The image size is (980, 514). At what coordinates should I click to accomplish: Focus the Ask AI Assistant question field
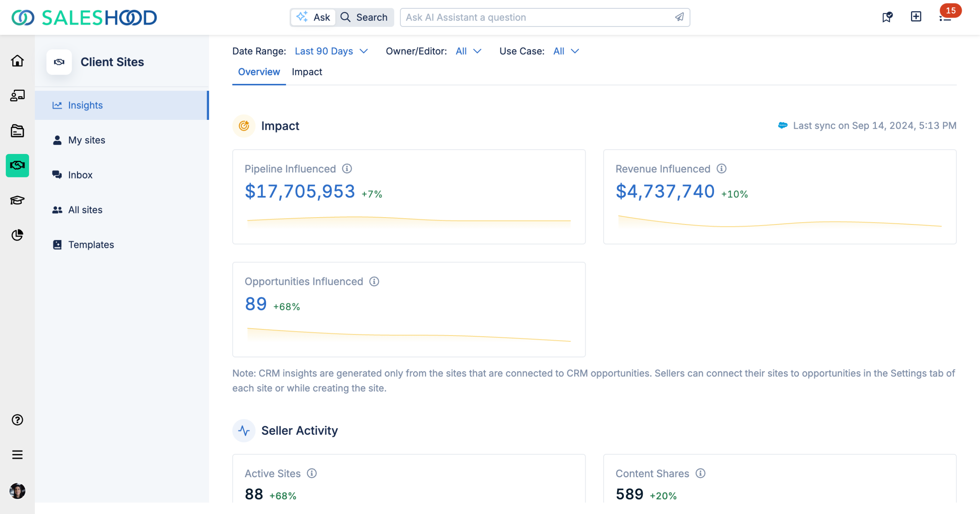[x=536, y=17]
